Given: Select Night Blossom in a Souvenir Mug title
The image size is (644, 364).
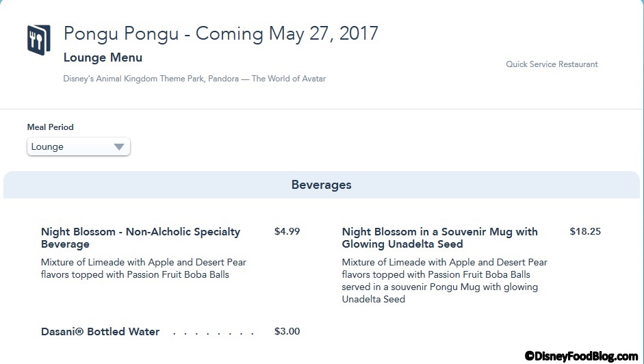Looking at the screenshot, I should pyautogui.click(x=439, y=237).
